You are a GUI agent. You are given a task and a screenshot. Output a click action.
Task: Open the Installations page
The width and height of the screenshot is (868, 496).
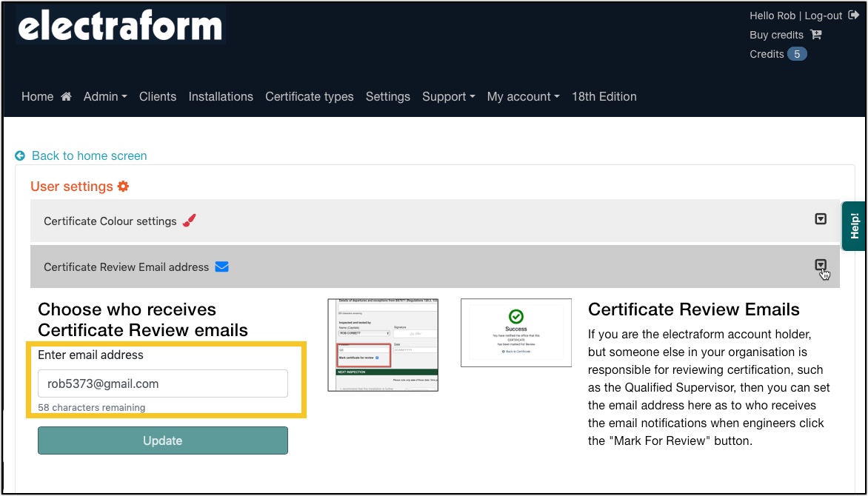(221, 96)
